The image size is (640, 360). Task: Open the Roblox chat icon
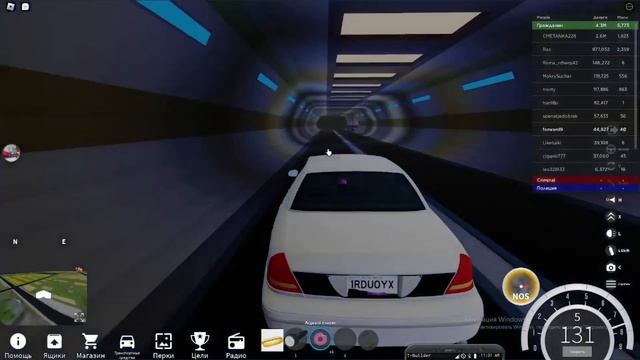click(x=25, y=6)
